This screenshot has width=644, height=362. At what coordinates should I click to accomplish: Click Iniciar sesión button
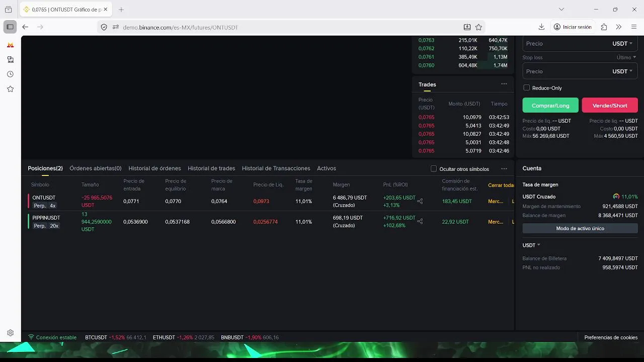point(573,27)
